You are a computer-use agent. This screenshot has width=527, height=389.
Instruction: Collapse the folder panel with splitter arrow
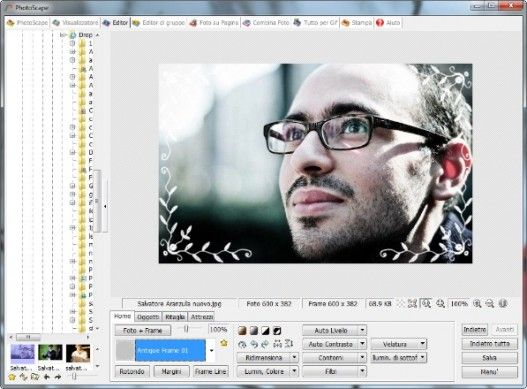coord(105,206)
